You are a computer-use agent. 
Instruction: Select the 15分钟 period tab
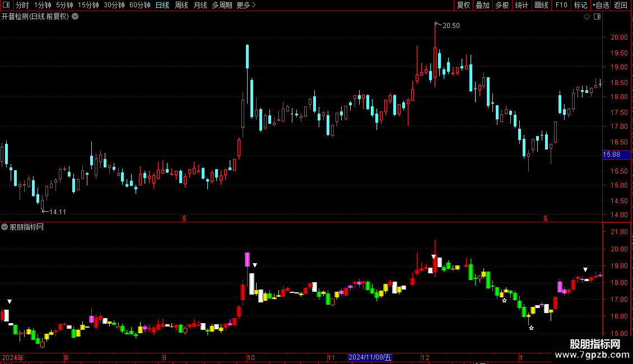pyautogui.click(x=89, y=5)
